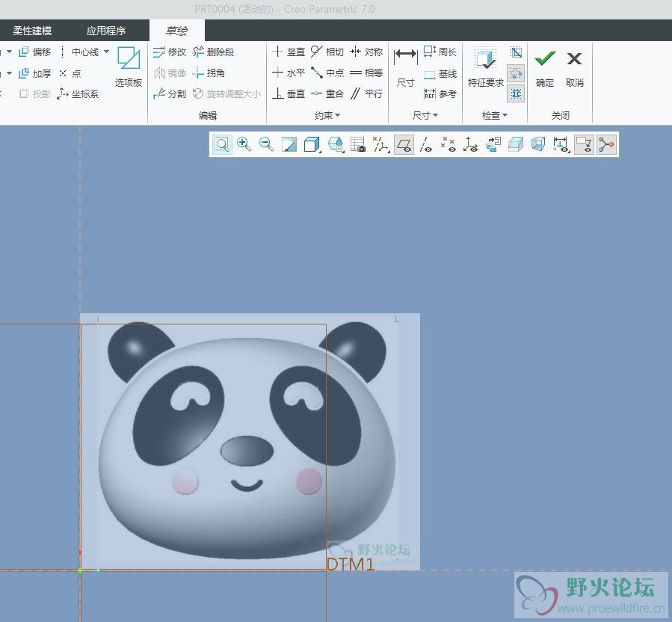Apply the 水平 horizontal constraint

(288, 73)
